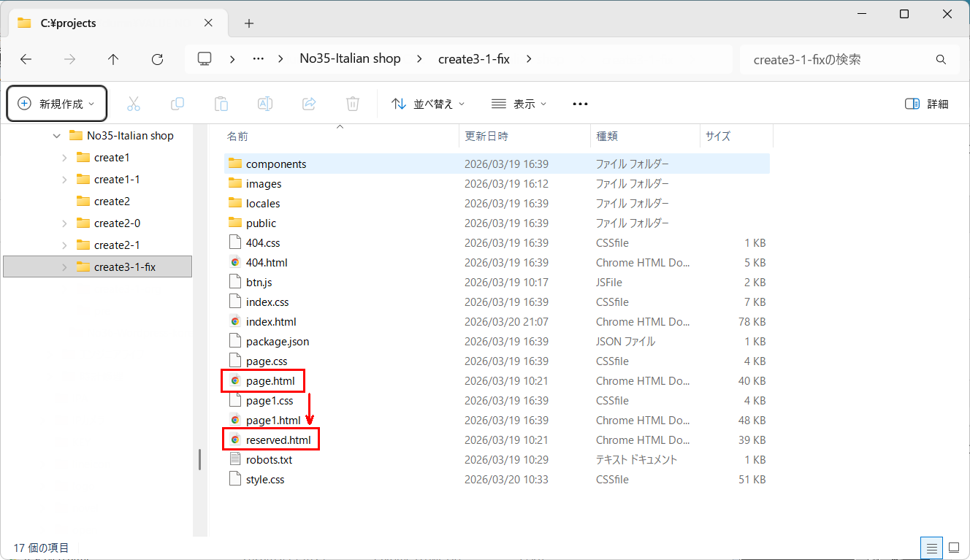Open the three-dot more options menu
Screen dimensions: 970x560
(580, 104)
